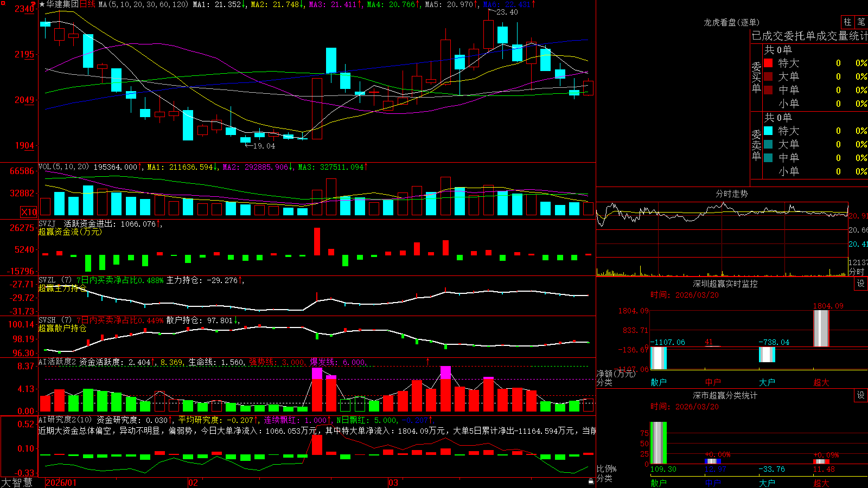Image resolution: width=868 pixels, height=488 pixels.
Task: Click dark red 中单 swatch in 委买单
Action: [768, 89]
